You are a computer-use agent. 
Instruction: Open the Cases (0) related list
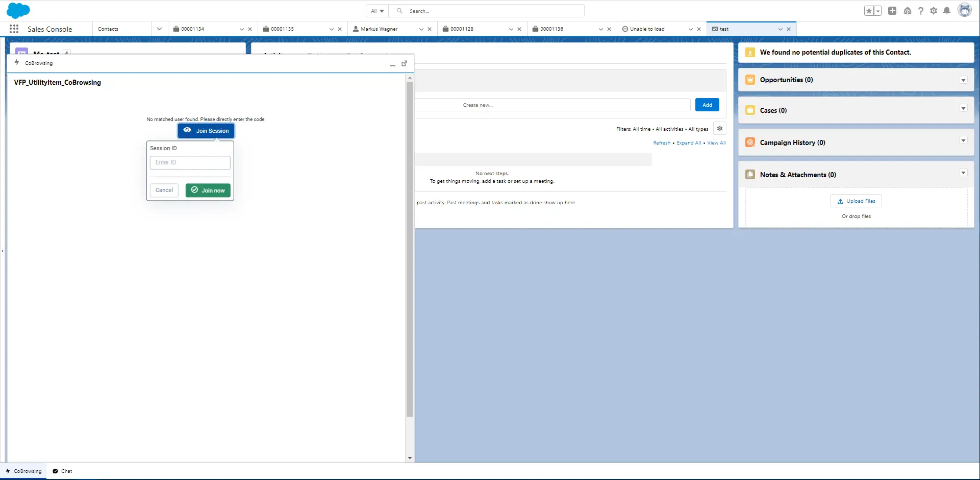[773, 110]
